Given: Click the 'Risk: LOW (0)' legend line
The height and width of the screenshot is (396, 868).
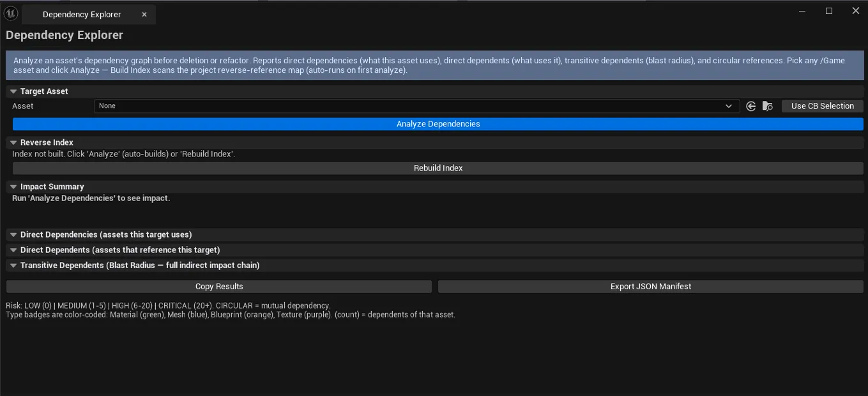Looking at the screenshot, I should (168, 305).
